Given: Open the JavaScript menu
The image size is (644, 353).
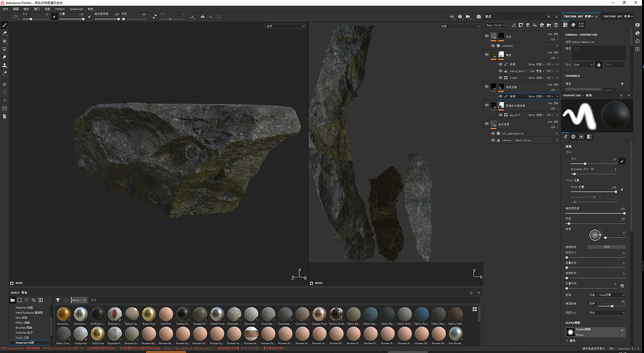Looking at the screenshot, I should click(x=76, y=9).
